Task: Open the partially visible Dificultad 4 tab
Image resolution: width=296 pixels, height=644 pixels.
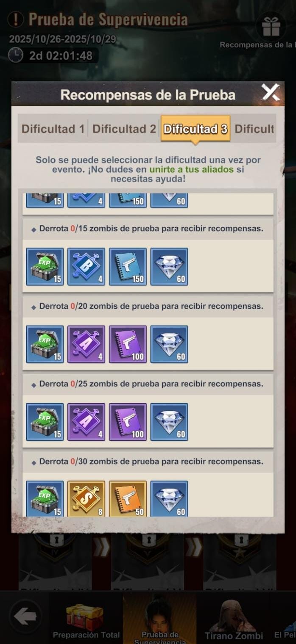Action: (x=254, y=129)
